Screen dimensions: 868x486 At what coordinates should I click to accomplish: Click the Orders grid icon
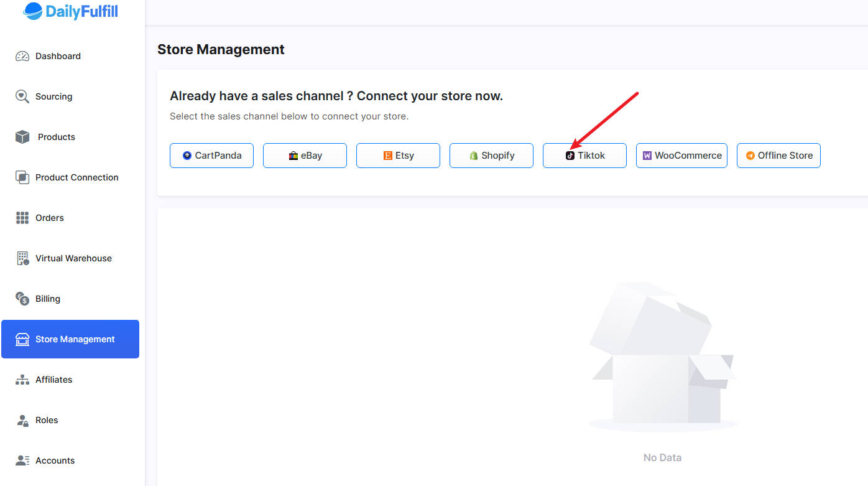click(22, 218)
